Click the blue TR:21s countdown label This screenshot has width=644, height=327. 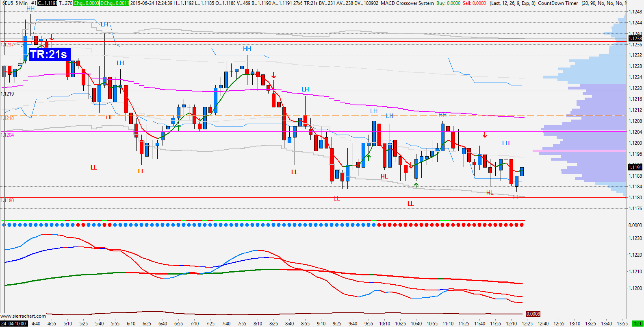pyautogui.click(x=50, y=54)
